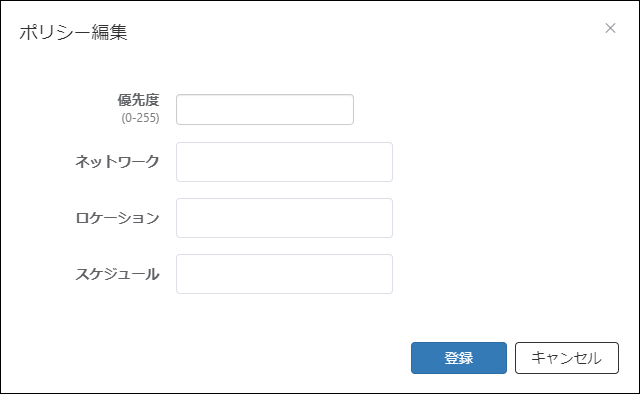Submit the policy with 登録

point(459,358)
